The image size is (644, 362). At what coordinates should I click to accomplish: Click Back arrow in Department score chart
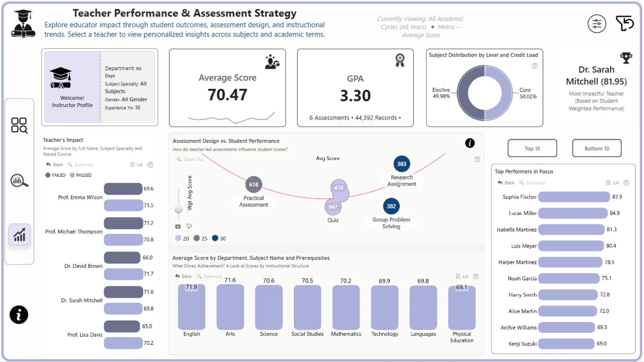coord(183,276)
